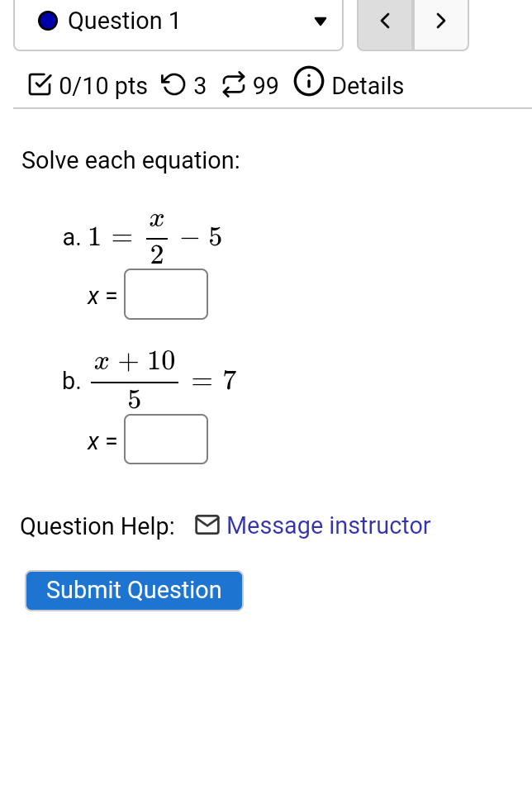Click the envelope icon next to Message instructor
Screen dimensions: 532x794
[x=207, y=525]
